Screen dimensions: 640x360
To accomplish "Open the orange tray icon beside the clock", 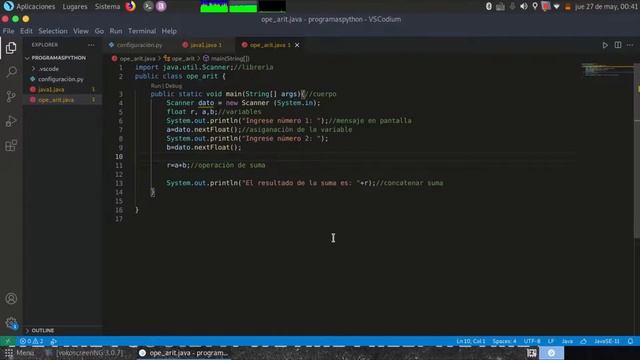I will pos(567,7).
